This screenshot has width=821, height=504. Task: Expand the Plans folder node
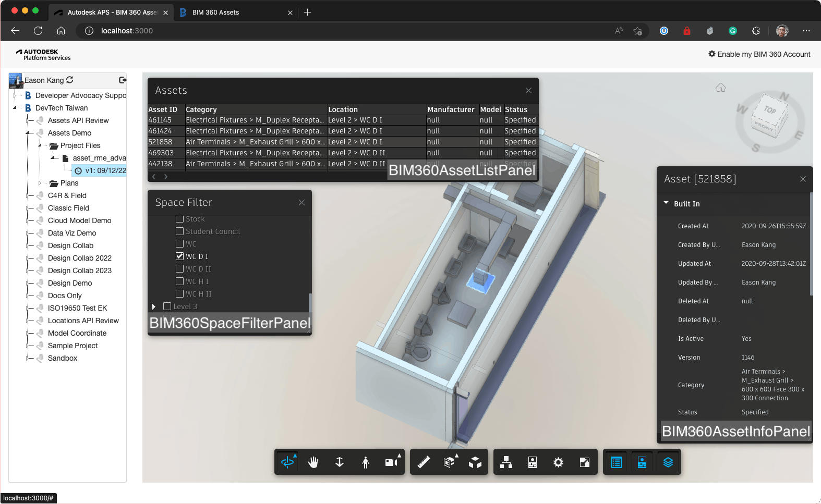coord(40,183)
